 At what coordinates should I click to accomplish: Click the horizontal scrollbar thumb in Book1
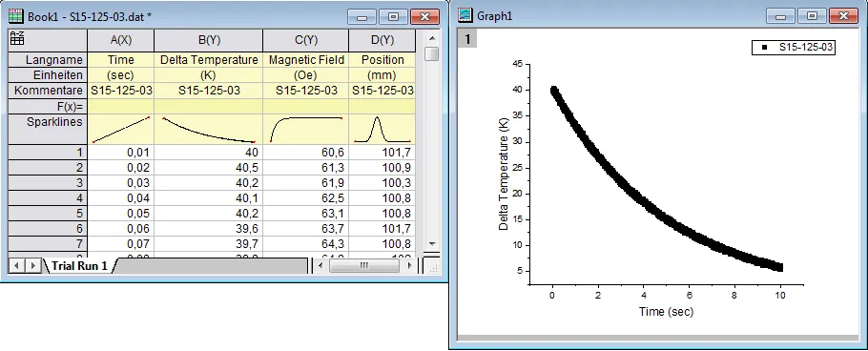click(x=363, y=266)
